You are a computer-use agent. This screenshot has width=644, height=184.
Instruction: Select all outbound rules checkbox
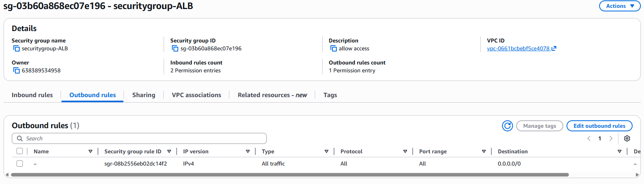coord(20,151)
